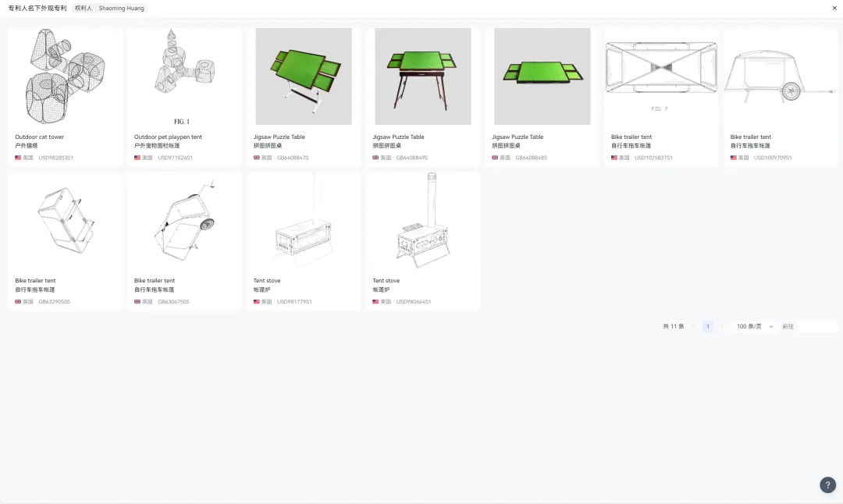
Task: Open Bike trailer tent GB6306750S drawing
Action: pos(184,220)
